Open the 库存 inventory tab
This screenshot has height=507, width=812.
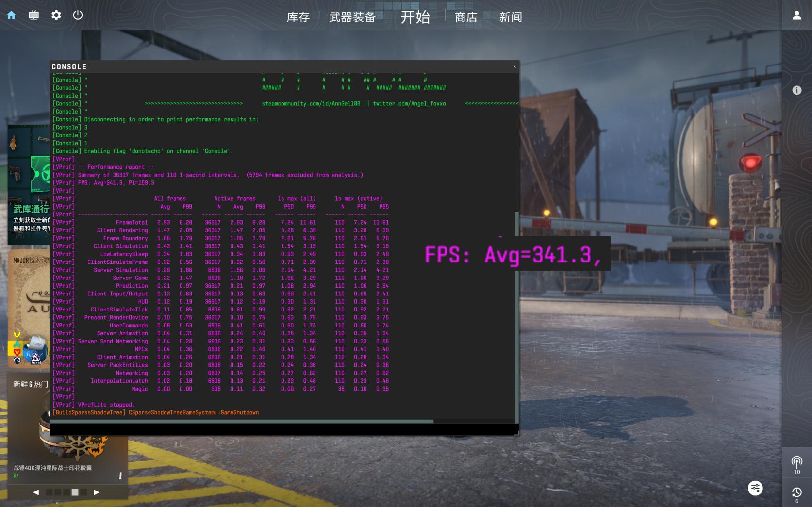tap(298, 17)
